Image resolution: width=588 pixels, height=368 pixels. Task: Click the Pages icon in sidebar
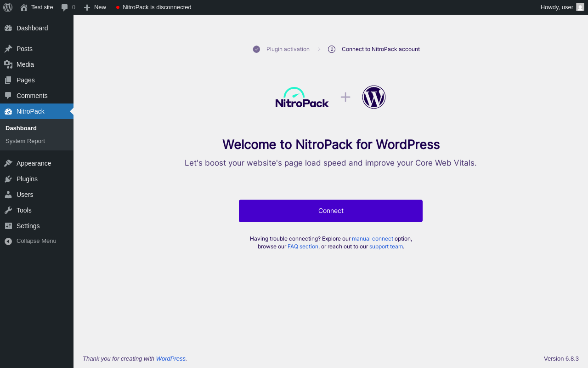[8, 80]
